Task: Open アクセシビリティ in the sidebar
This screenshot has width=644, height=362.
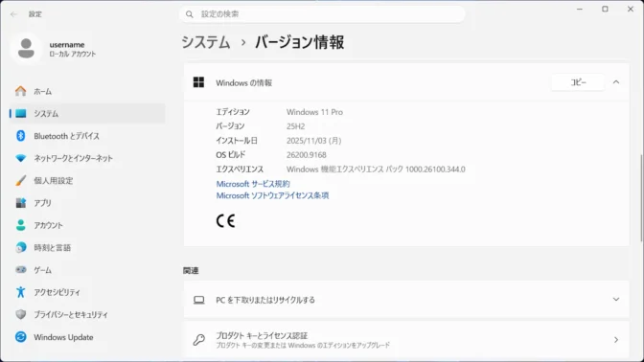Action: pos(87,292)
